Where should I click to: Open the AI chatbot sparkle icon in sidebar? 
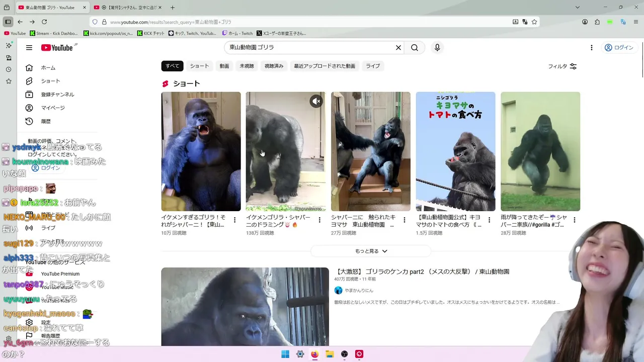point(9,45)
